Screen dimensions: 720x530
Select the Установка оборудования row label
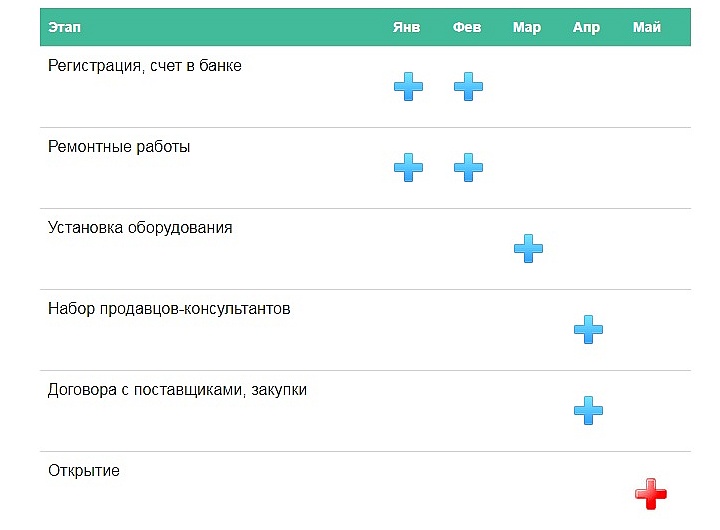coord(140,228)
